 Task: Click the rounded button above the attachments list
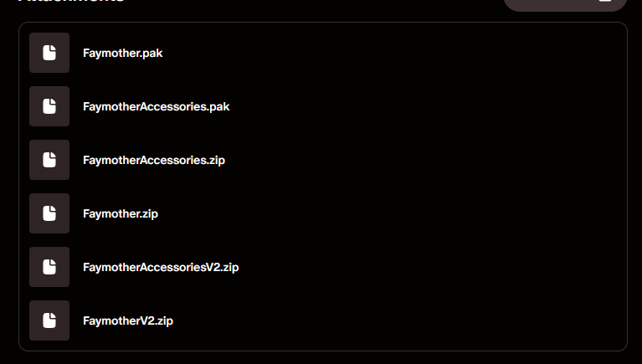[x=565, y=4]
